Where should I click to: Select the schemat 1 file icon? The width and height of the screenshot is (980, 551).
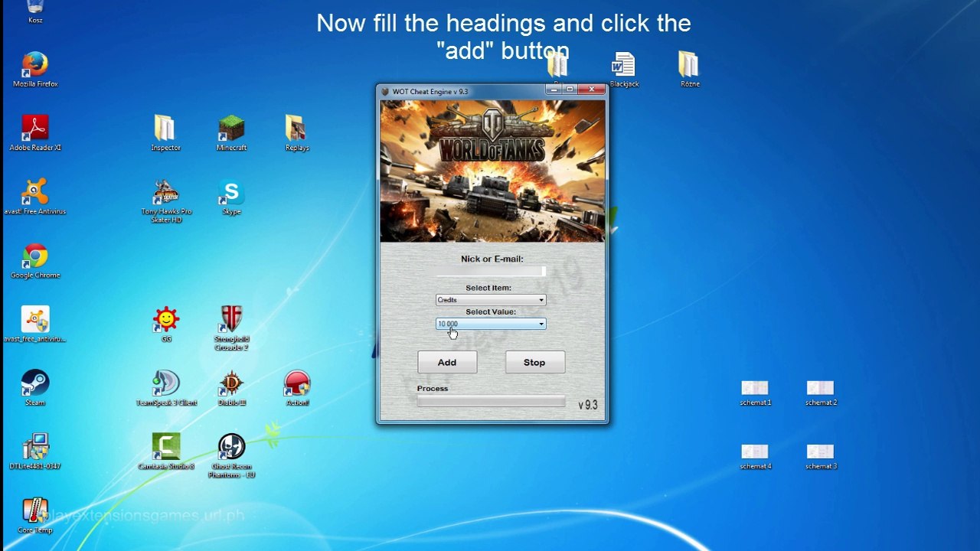pyautogui.click(x=755, y=393)
